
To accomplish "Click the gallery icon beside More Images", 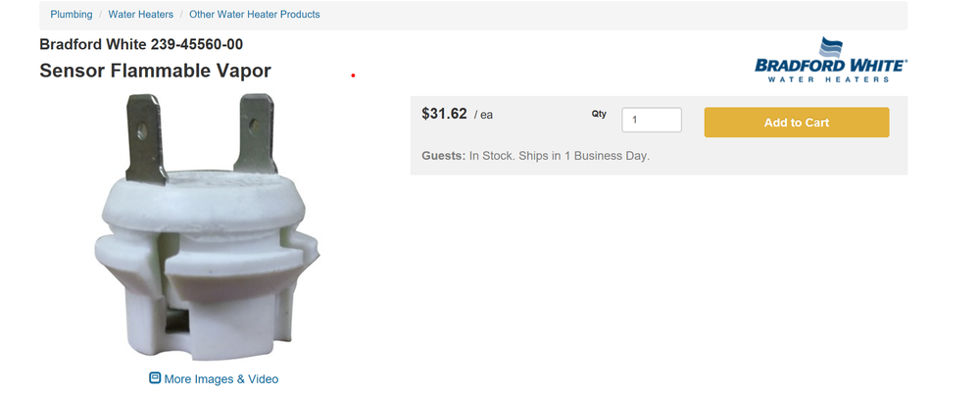I will pyautogui.click(x=155, y=378).
